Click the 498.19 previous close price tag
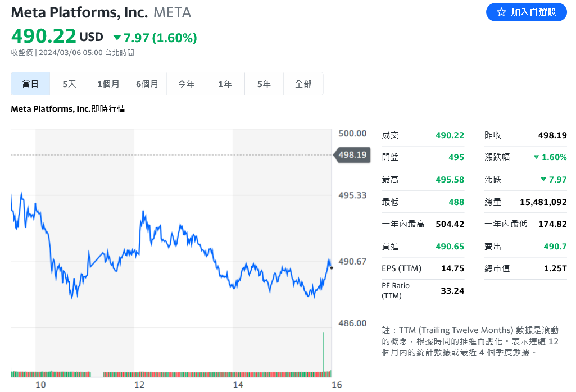The image size is (576, 392). click(x=352, y=155)
